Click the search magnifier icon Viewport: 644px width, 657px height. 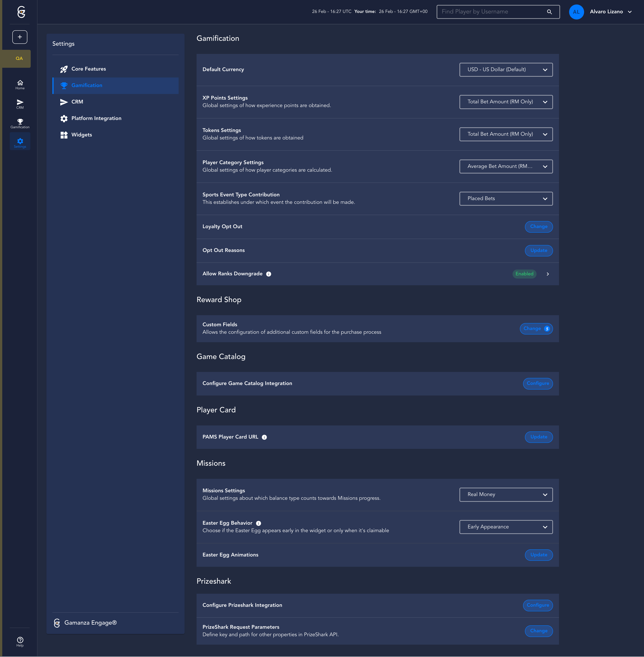[x=549, y=12]
